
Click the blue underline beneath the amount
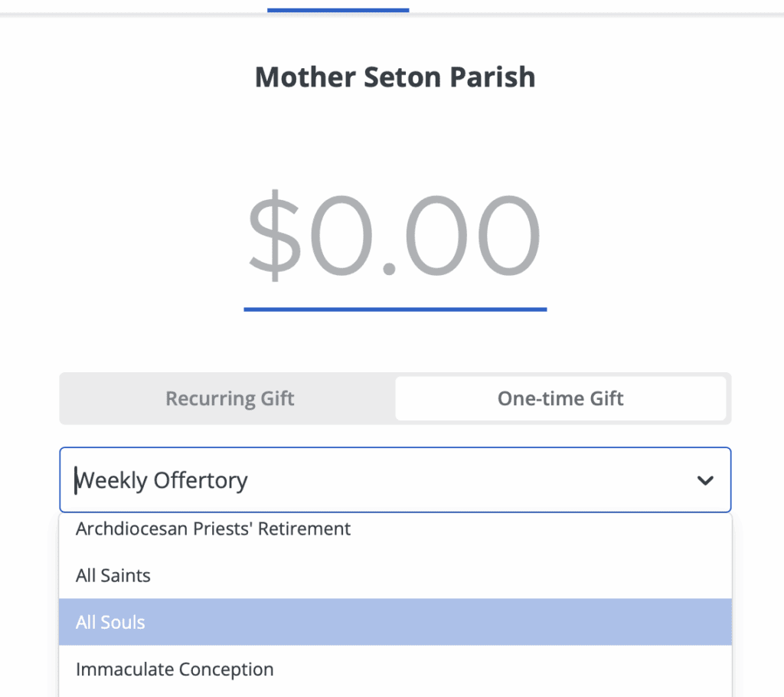[394, 309]
